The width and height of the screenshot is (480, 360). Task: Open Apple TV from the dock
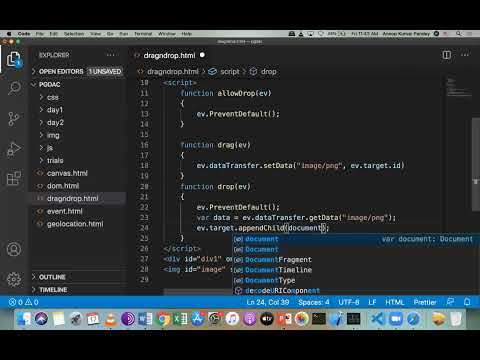[x=267, y=319]
